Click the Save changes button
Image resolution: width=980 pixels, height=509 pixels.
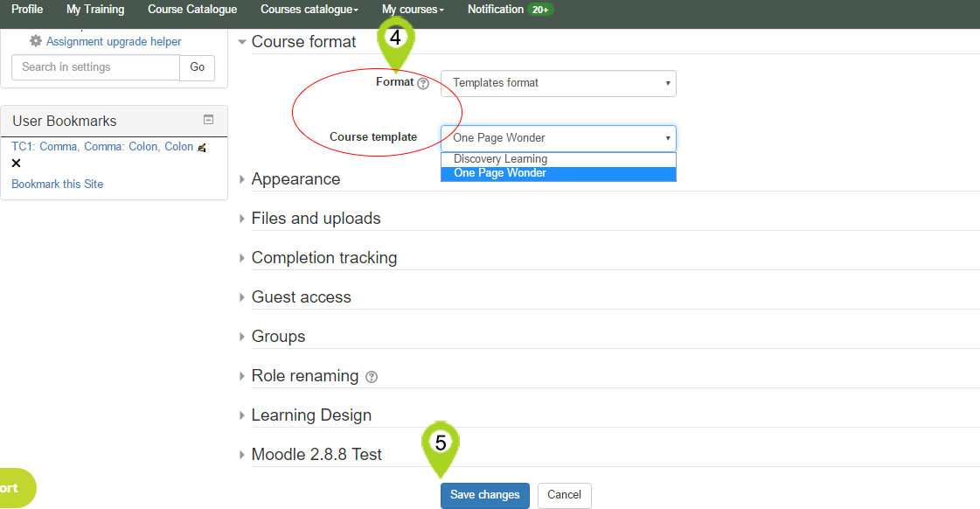click(485, 495)
